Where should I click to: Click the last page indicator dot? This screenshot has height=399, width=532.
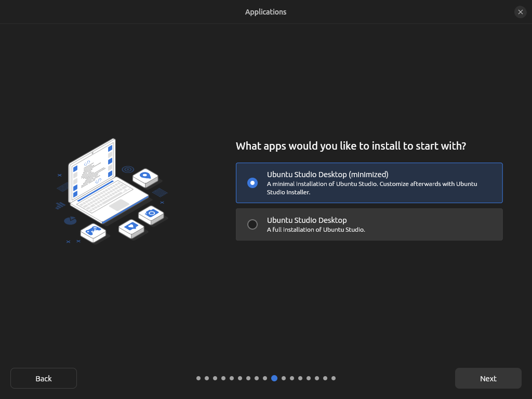click(334, 378)
